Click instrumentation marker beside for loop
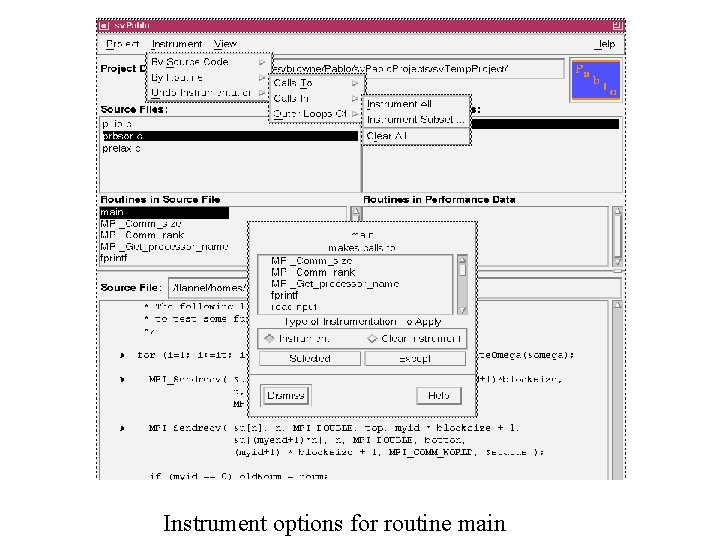The height and width of the screenshot is (540, 720). click(122, 355)
